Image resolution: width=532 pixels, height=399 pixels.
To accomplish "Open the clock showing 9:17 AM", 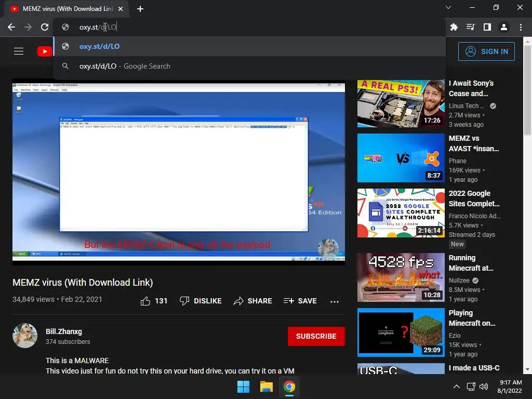I will click(x=510, y=387).
